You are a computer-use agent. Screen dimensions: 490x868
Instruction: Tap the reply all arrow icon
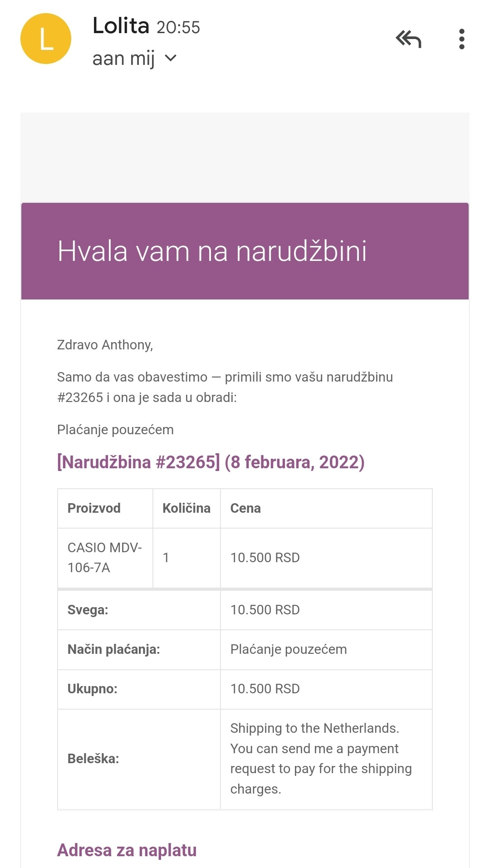408,39
